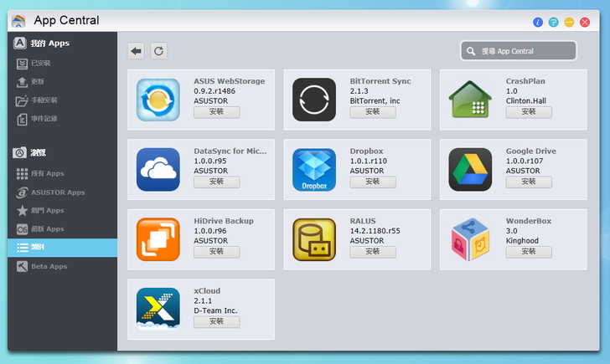Click the 我的 Apps sidebar header text
Image resolution: width=610 pixels, height=364 pixels.
(x=49, y=44)
